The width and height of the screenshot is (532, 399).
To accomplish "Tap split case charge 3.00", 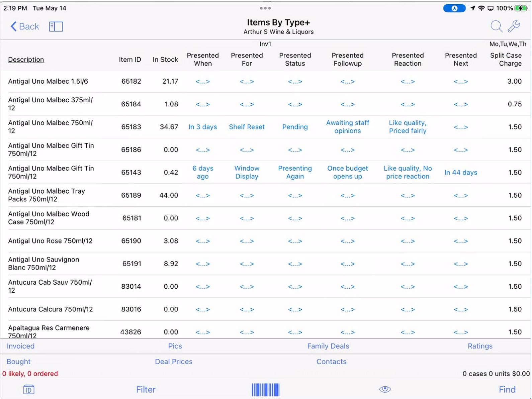I will (514, 81).
